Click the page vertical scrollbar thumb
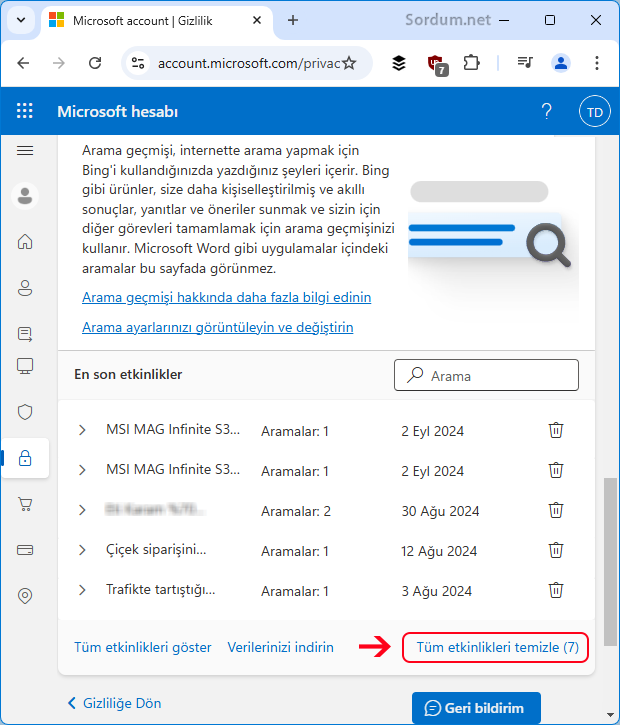This screenshot has height=725, width=620. click(x=611, y=561)
